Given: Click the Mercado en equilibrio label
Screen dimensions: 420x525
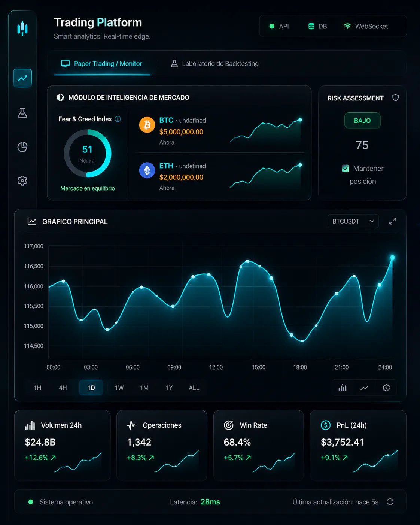Looking at the screenshot, I should point(88,188).
